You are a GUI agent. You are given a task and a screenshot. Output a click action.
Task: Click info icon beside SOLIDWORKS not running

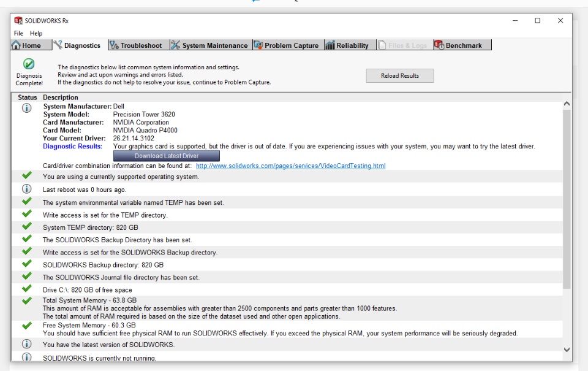click(x=26, y=357)
